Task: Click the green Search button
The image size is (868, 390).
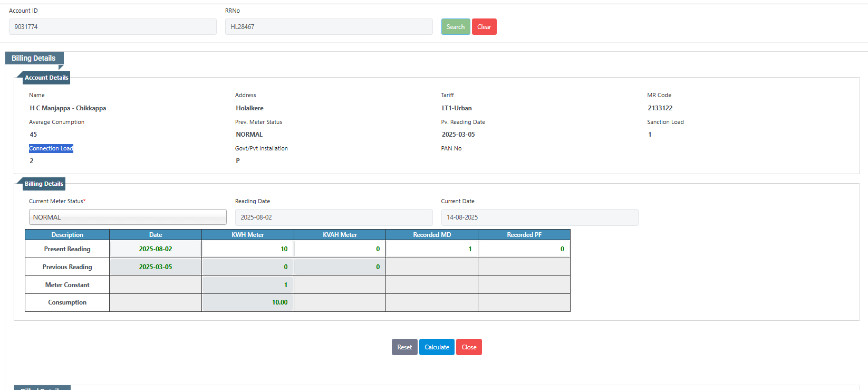Action: point(455,27)
